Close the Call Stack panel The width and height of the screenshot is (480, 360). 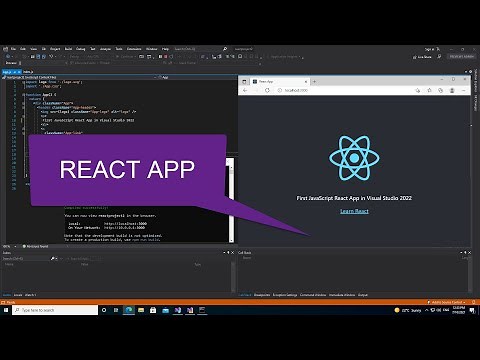pos(469,253)
